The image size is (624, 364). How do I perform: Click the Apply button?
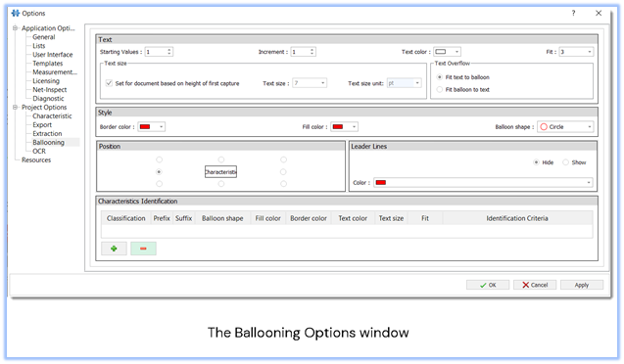click(x=582, y=285)
